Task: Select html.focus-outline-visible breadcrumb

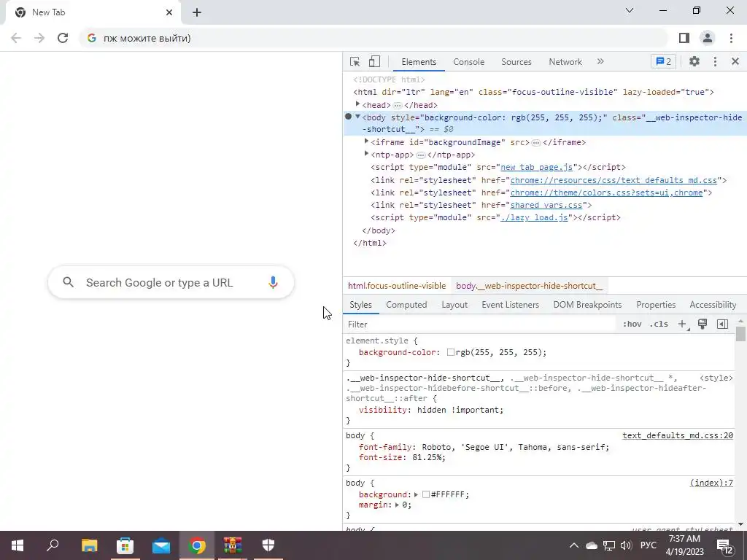Action: pyautogui.click(x=397, y=286)
